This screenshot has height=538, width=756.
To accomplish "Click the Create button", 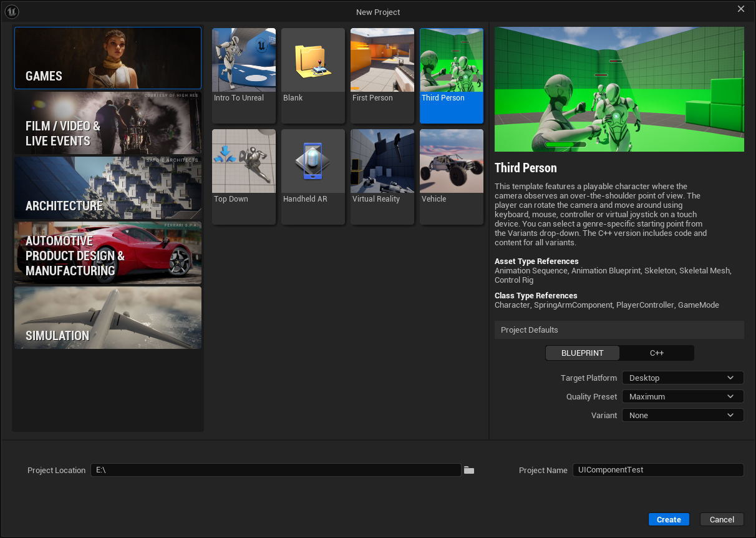I will tap(669, 519).
